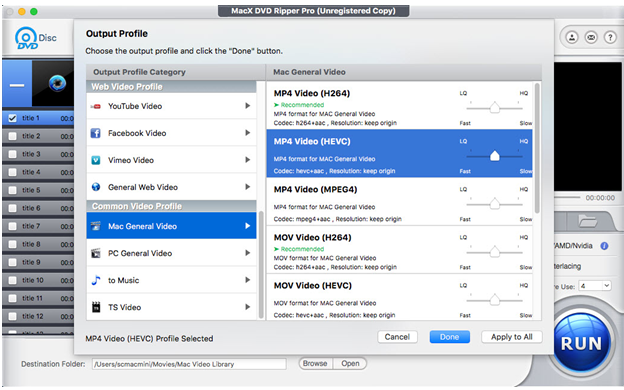Check the title 8 checkbox
This screenshot has width=624, height=390.
click(12, 244)
